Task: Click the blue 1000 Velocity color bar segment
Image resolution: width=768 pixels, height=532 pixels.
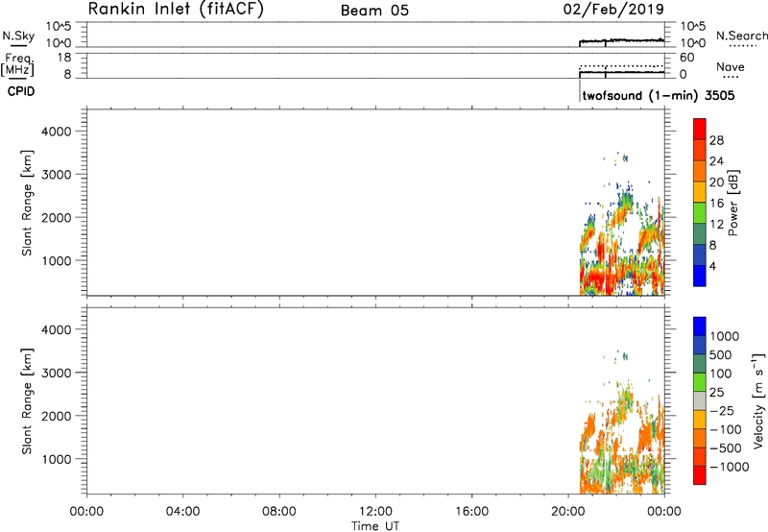Action: click(699, 326)
